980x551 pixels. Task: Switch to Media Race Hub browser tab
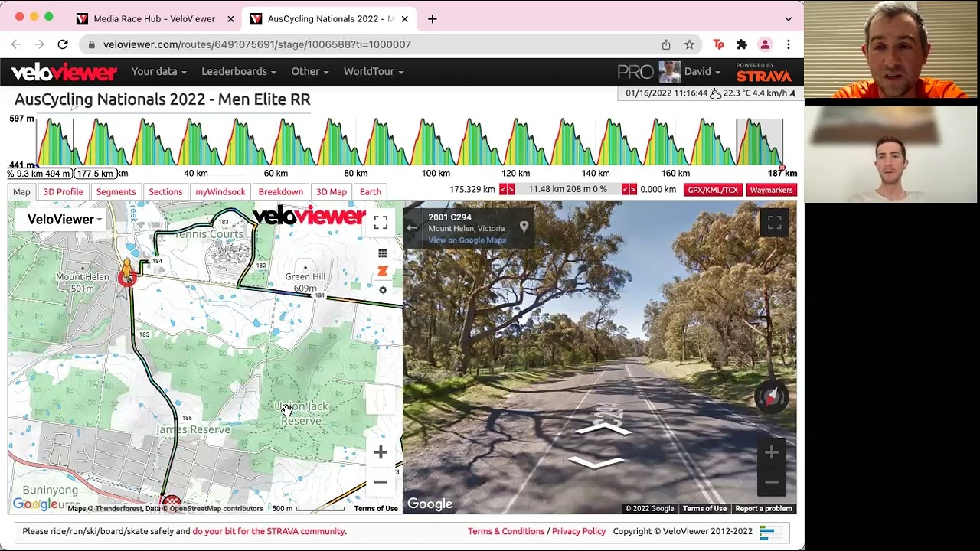point(154,18)
